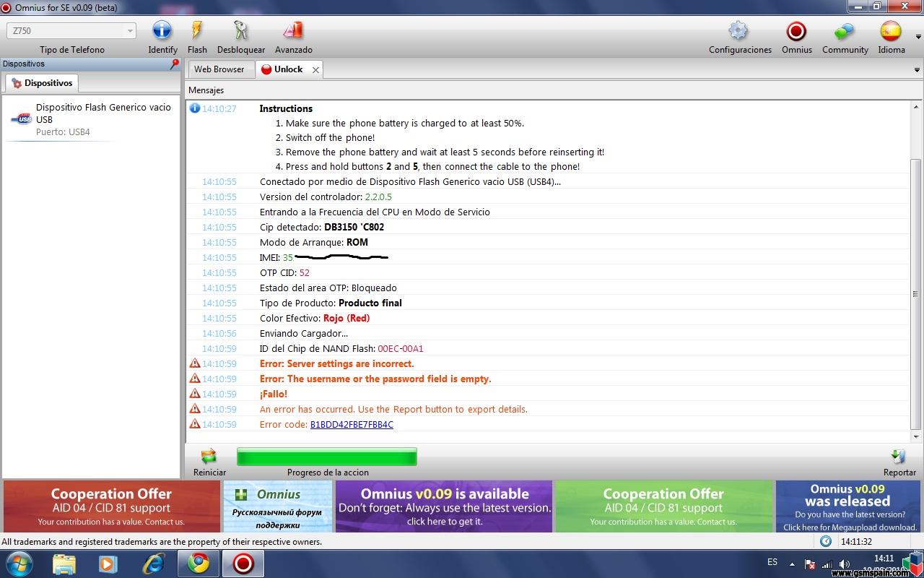The image size is (924, 578).
Task: Click the status bar clock icon
Action: tap(826, 541)
